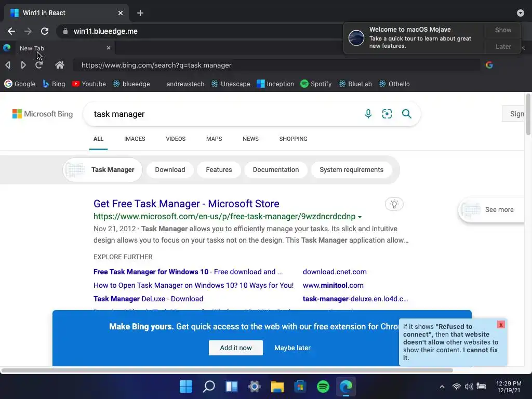Open a new outer browser tab
This screenshot has height=399, width=532.
(x=140, y=13)
